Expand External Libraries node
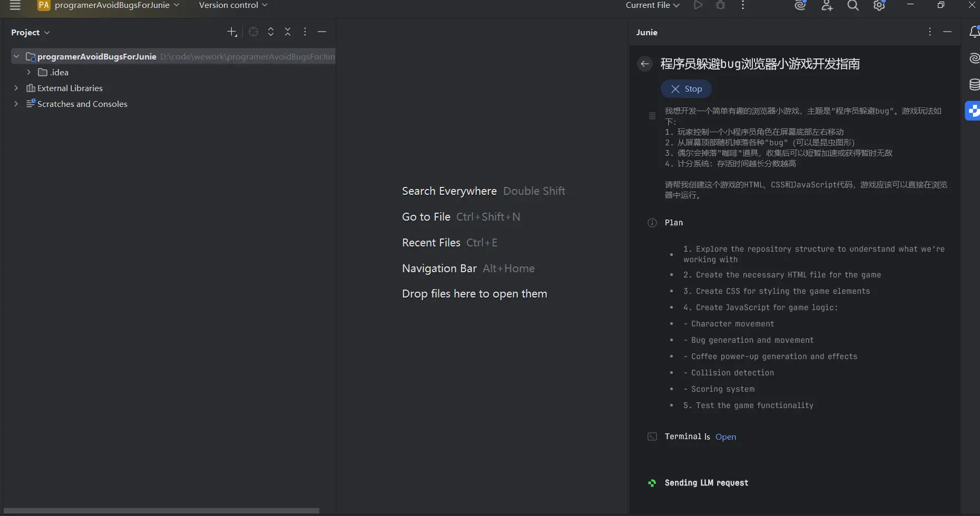Image resolution: width=980 pixels, height=516 pixels. pos(16,88)
